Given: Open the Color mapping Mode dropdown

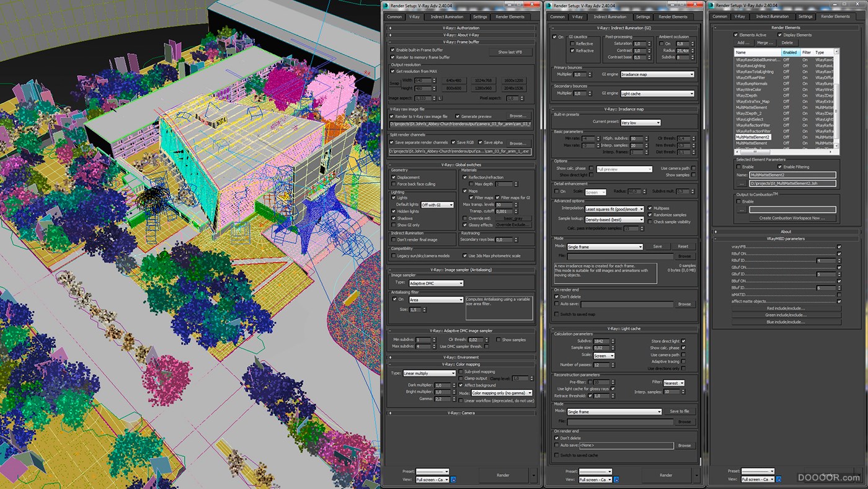Looking at the screenshot, I should pos(502,393).
